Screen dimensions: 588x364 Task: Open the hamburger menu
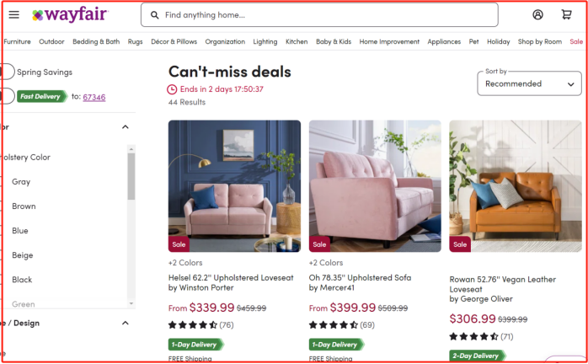[x=13, y=14]
